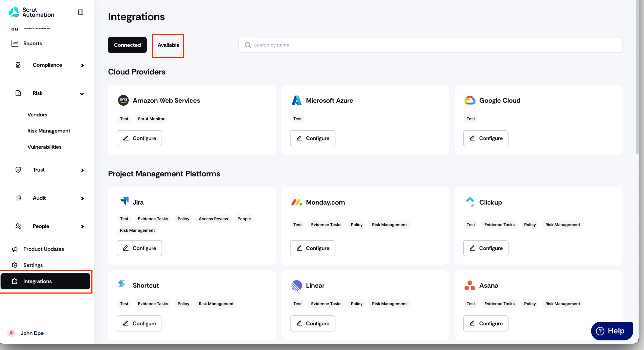Image resolution: width=644 pixels, height=350 pixels.
Task: Click Evidence Tasks tag on Shortcut
Action: 153,304
